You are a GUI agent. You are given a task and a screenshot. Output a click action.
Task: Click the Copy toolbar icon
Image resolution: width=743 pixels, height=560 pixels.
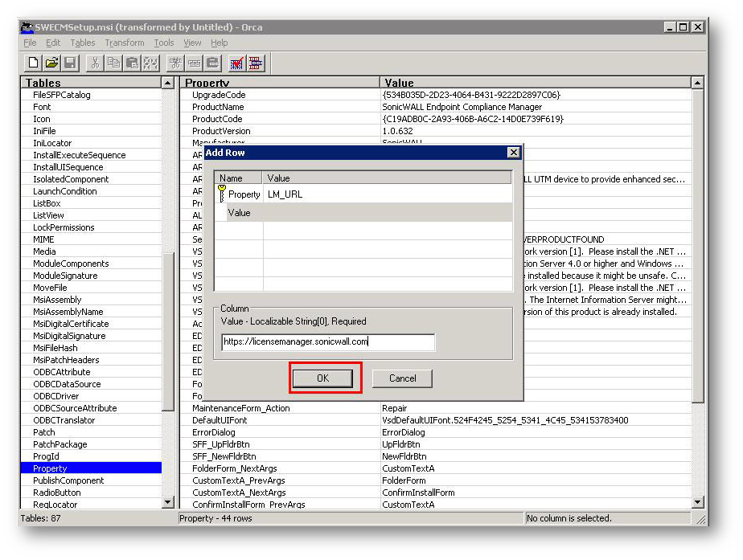click(113, 63)
